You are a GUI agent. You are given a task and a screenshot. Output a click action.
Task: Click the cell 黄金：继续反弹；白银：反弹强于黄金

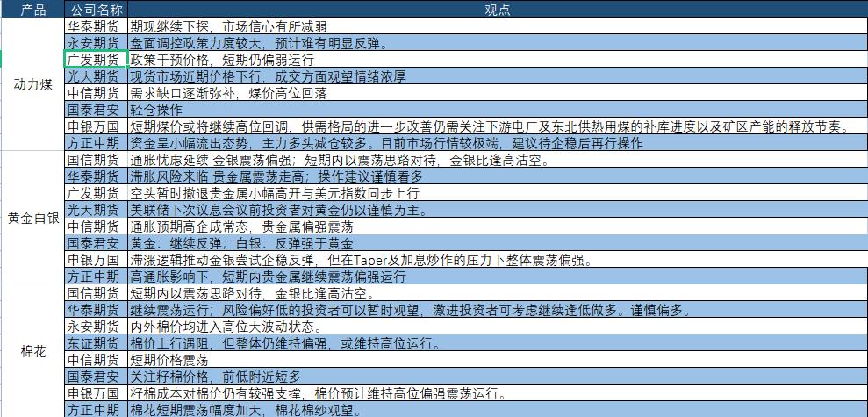[498, 242]
